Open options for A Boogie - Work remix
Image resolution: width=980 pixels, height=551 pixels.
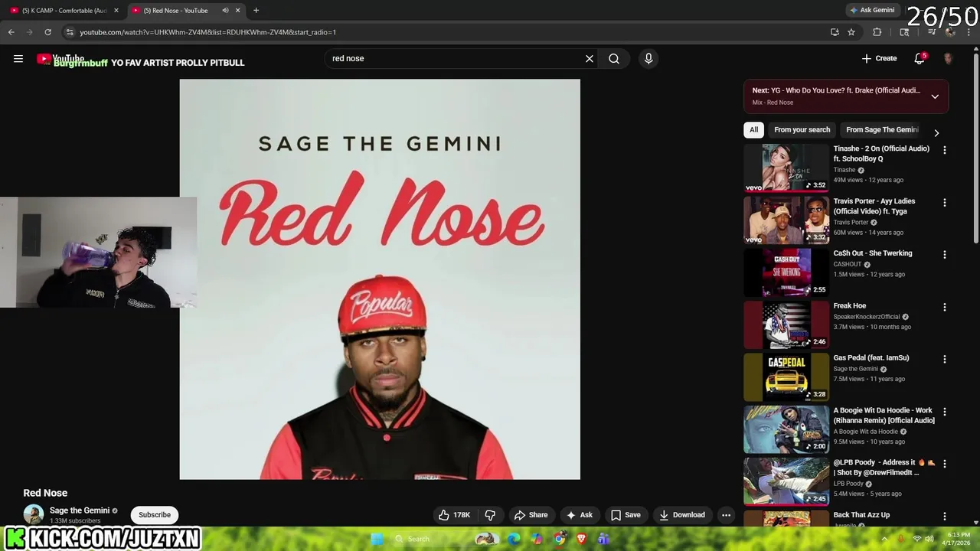coord(944,412)
